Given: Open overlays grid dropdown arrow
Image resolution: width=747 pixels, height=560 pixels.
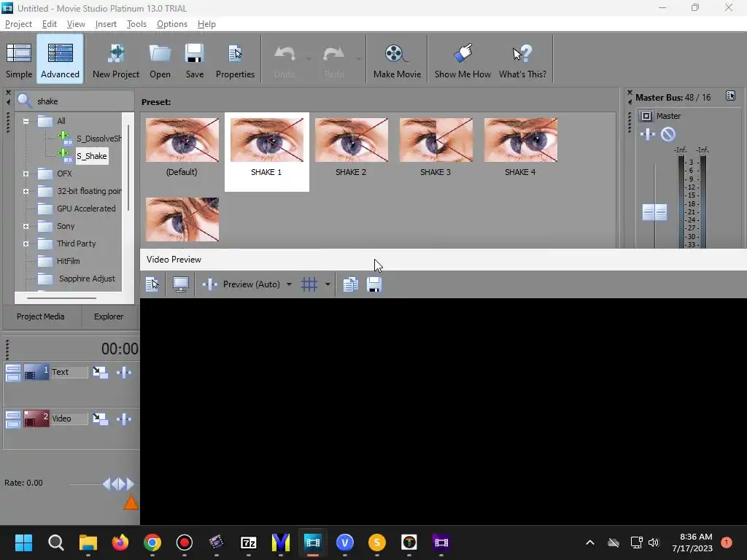Looking at the screenshot, I should [328, 284].
